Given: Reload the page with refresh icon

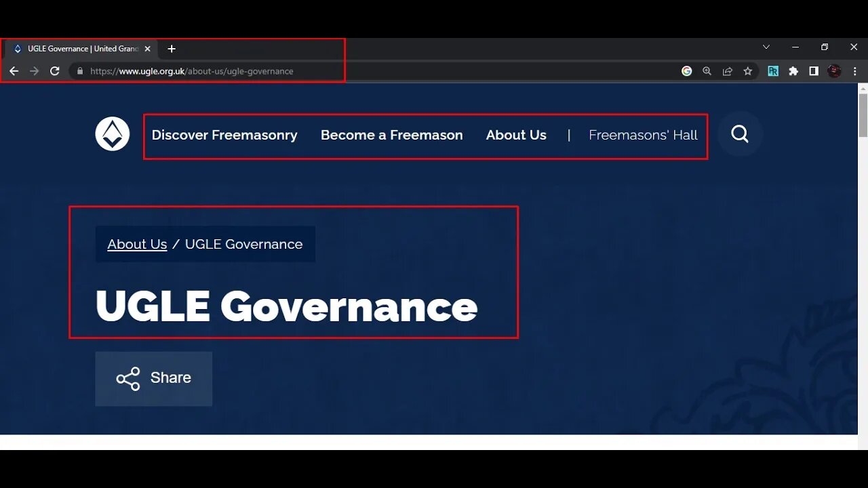Looking at the screenshot, I should (55, 71).
